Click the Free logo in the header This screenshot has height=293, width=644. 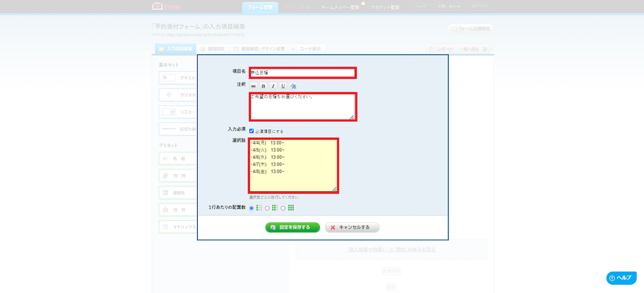tap(166, 7)
